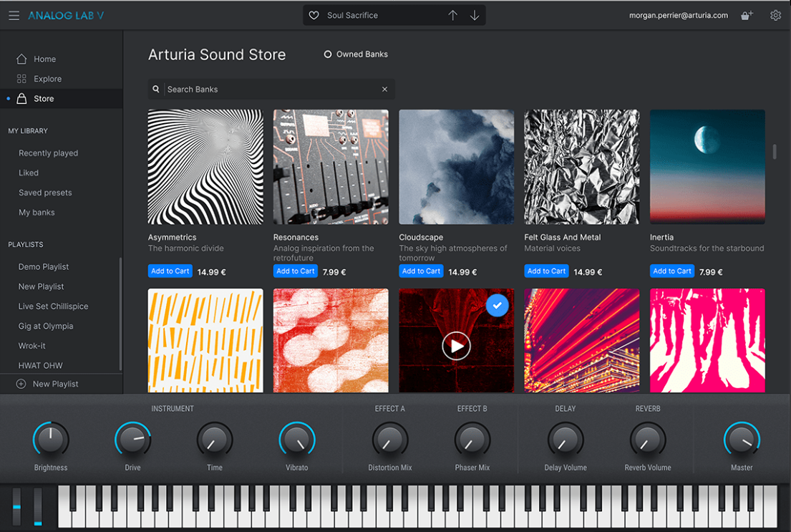Open the hamburger main menu

pyautogui.click(x=14, y=15)
